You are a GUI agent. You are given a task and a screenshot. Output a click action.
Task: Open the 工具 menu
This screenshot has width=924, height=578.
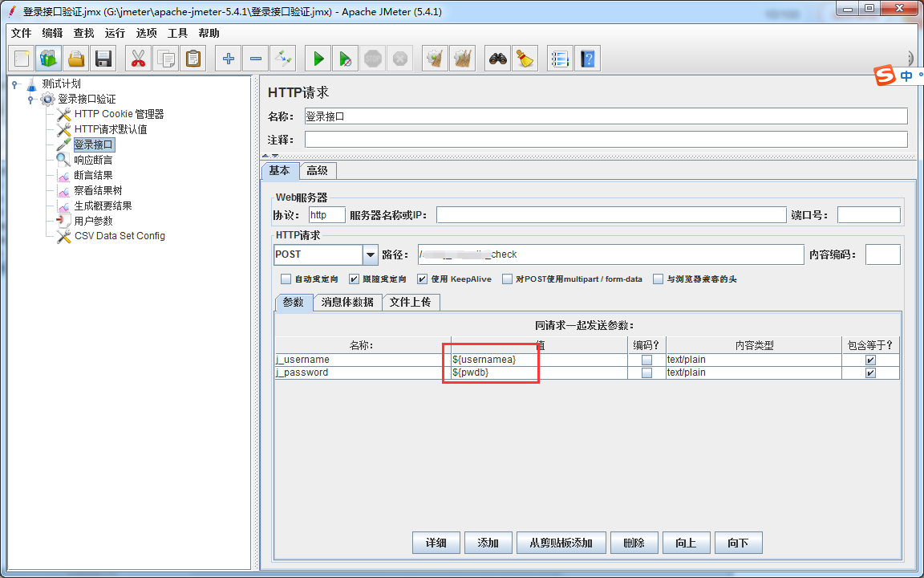pyautogui.click(x=177, y=33)
